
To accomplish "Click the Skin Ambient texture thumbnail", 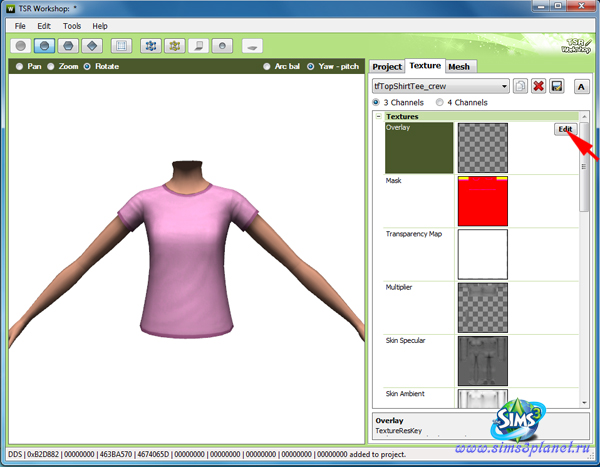I will [483, 398].
